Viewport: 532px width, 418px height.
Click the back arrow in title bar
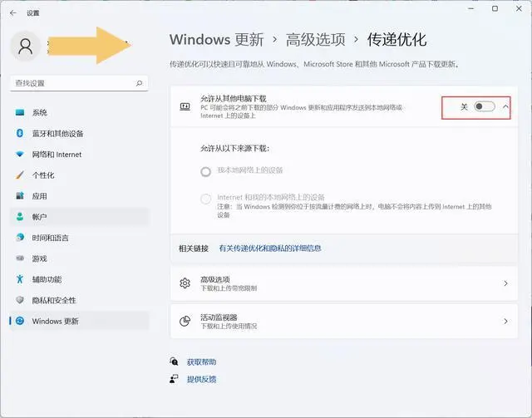click(13, 13)
